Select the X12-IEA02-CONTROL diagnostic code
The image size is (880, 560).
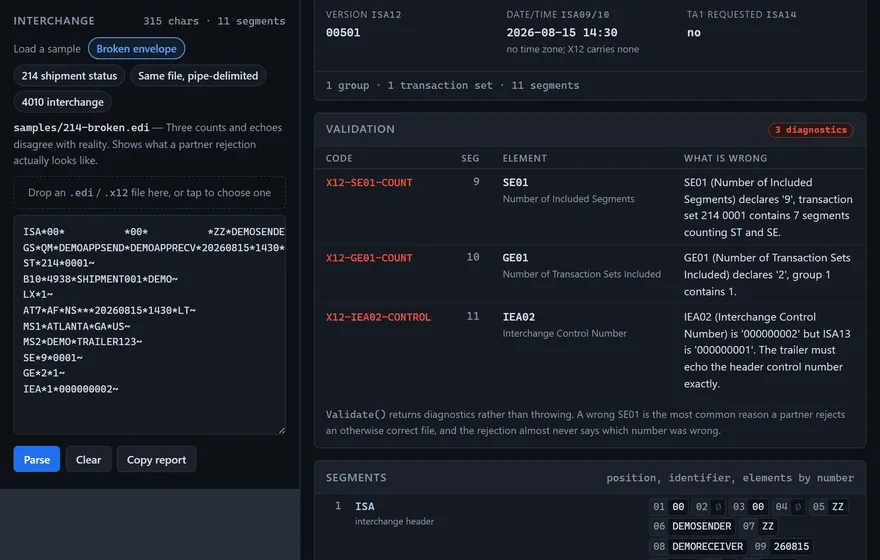click(378, 317)
